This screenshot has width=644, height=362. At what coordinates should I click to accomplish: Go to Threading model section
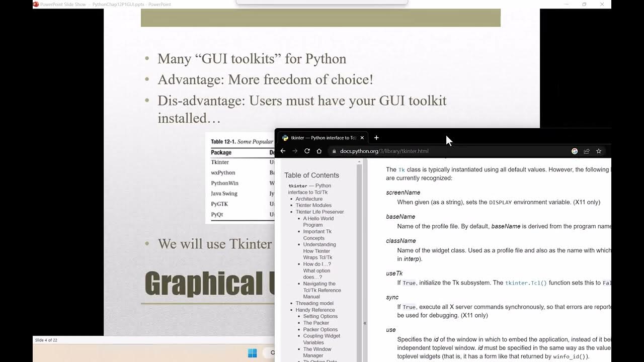(x=314, y=303)
